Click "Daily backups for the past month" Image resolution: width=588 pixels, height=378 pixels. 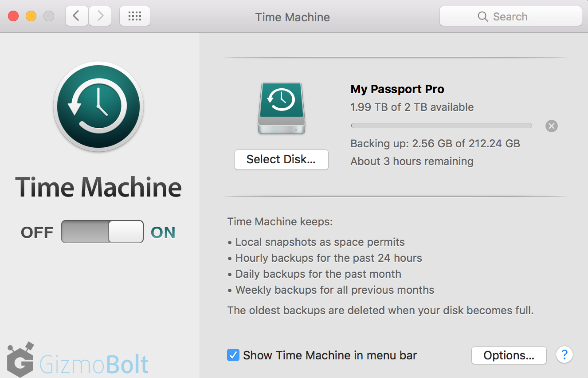pyautogui.click(x=318, y=274)
